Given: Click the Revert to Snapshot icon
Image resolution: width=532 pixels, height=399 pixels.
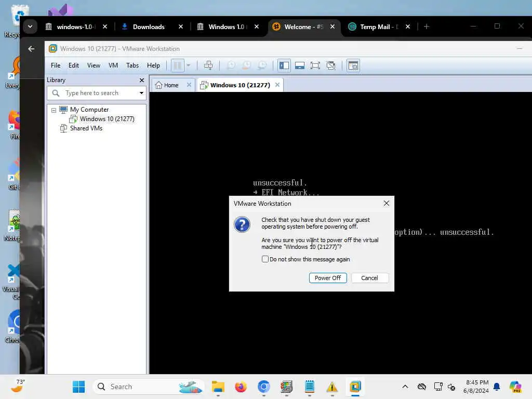Looking at the screenshot, I should 246,65.
